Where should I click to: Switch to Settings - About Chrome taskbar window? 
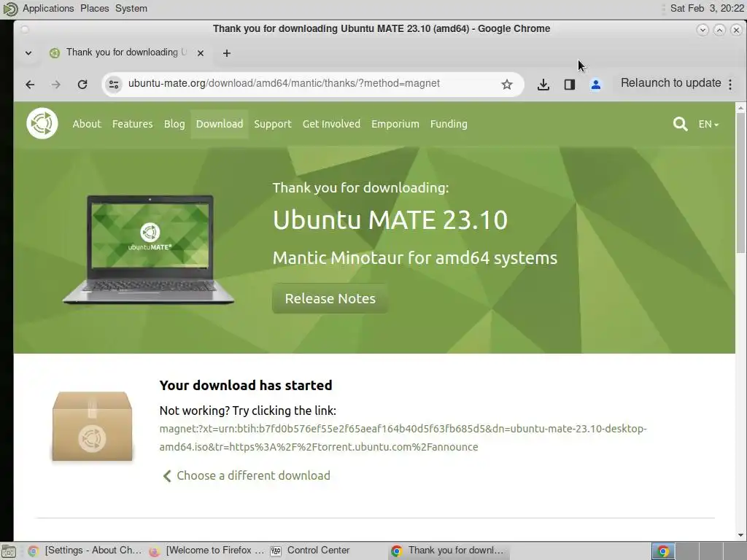(x=86, y=551)
